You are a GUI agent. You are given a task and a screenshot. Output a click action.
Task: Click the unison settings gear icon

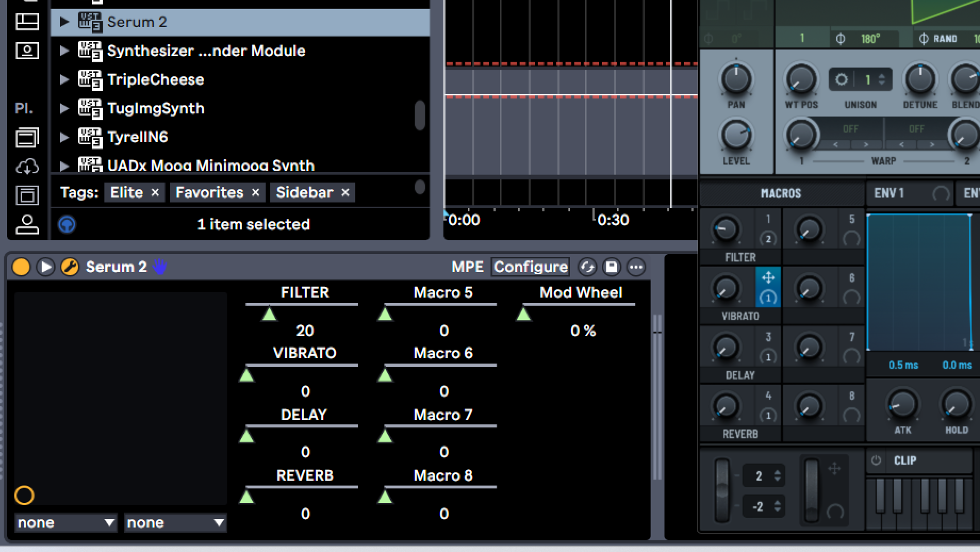click(x=841, y=80)
